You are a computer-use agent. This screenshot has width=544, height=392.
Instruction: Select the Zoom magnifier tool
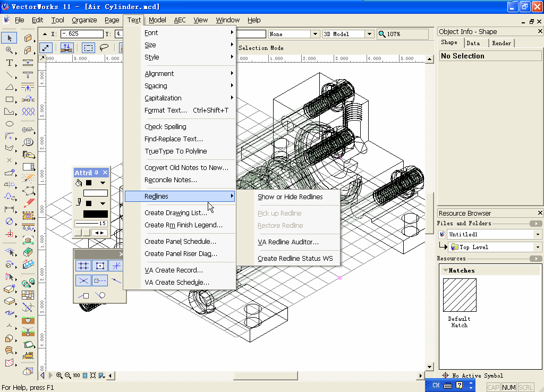pos(10,50)
